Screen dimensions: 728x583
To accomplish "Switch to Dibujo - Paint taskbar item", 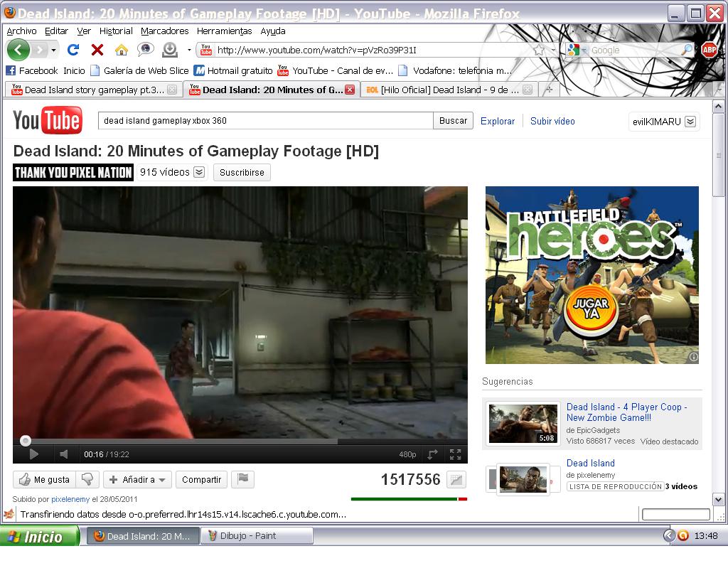I will (257, 536).
